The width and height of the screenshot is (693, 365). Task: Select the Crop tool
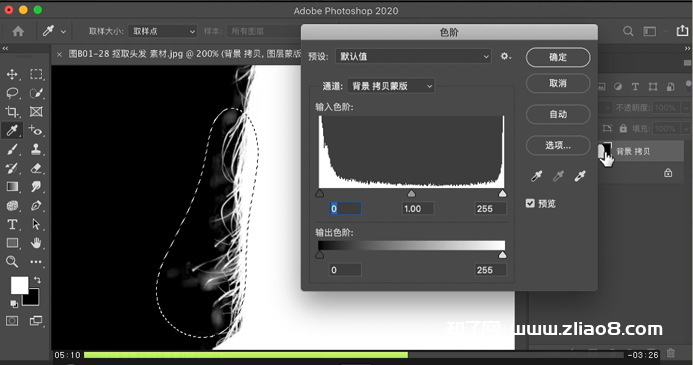(12, 112)
